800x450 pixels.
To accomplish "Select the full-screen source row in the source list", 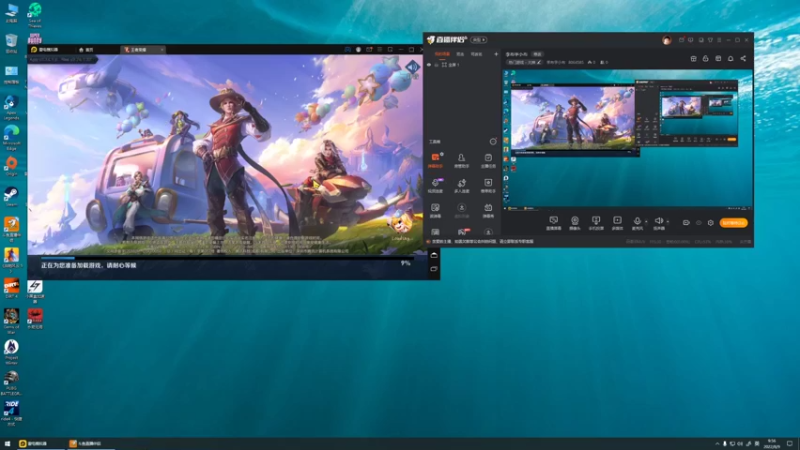I will point(462,65).
